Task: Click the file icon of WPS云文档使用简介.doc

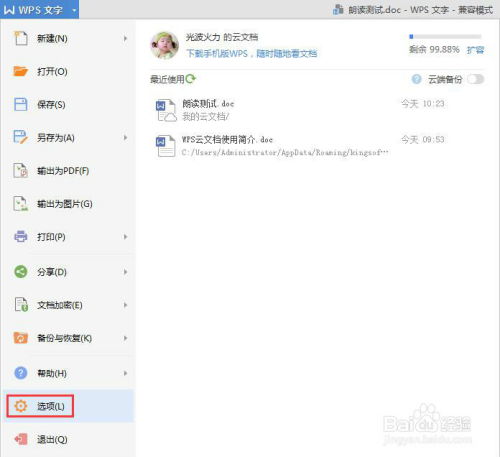Action: coord(166,146)
